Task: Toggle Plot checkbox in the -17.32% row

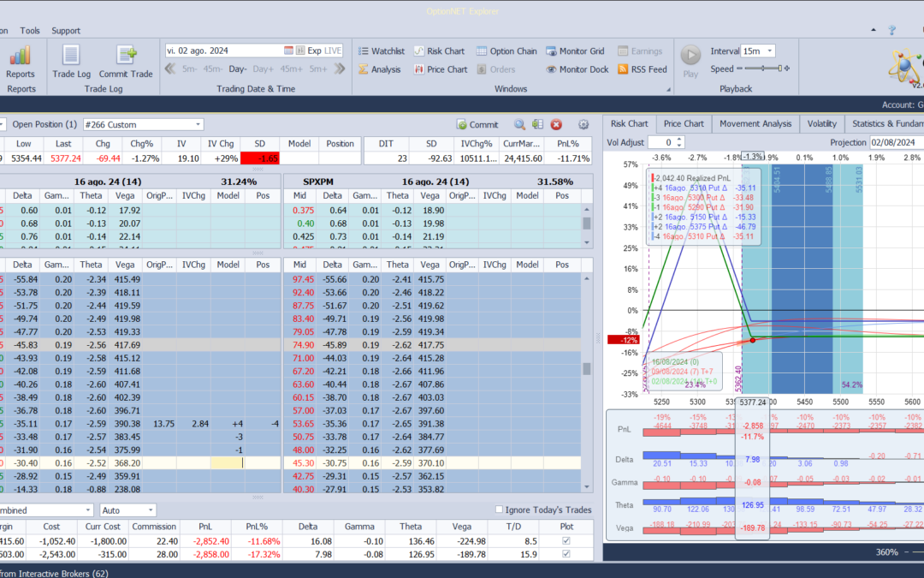Action: pyautogui.click(x=566, y=554)
